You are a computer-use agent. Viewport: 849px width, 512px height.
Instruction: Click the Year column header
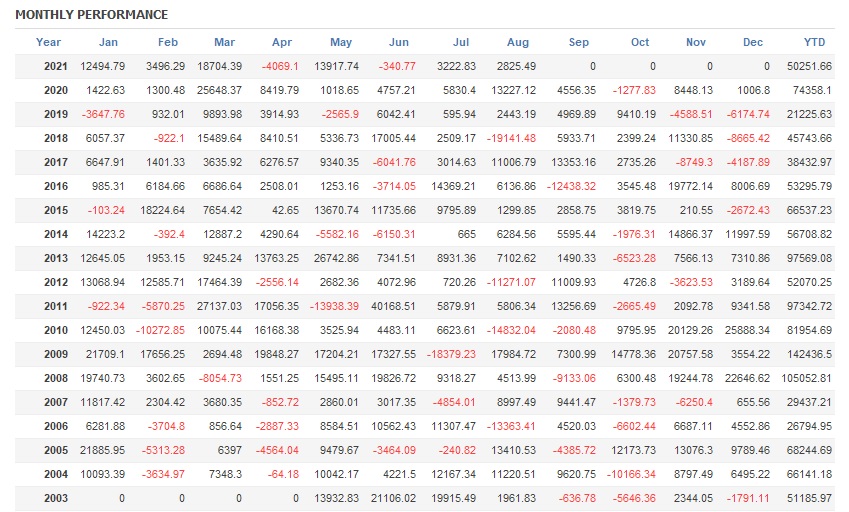(48, 42)
